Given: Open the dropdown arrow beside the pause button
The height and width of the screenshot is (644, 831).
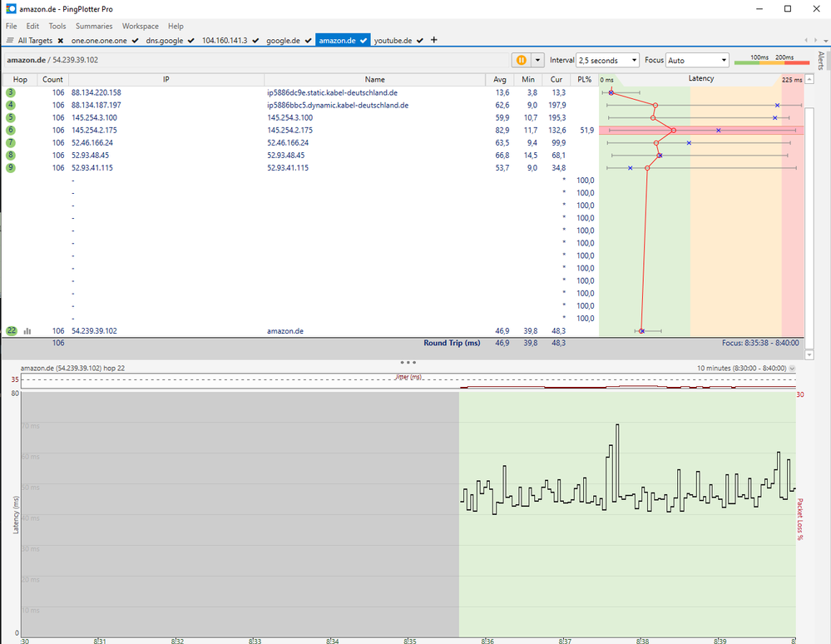Looking at the screenshot, I should (537, 60).
